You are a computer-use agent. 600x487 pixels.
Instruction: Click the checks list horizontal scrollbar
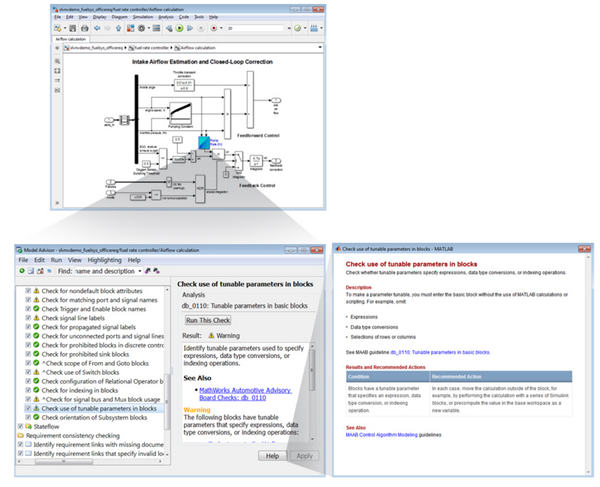coord(64,462)
